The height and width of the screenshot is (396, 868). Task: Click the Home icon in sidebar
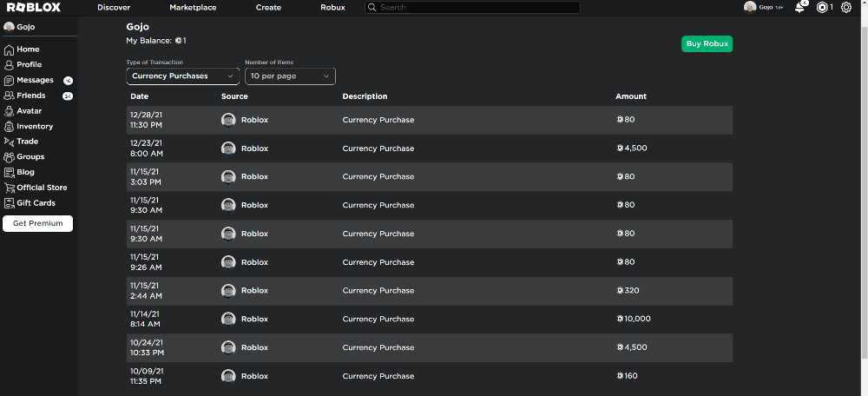point(9,49)
